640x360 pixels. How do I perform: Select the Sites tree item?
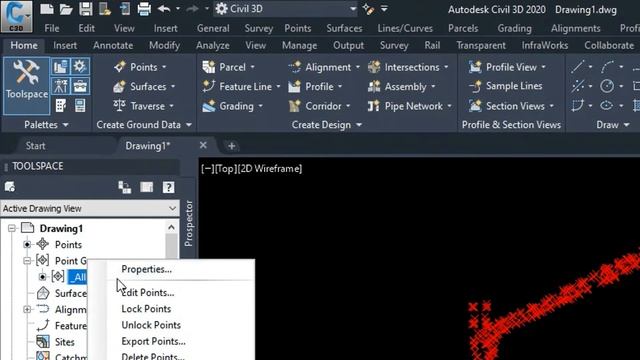[x=64, y=342]
